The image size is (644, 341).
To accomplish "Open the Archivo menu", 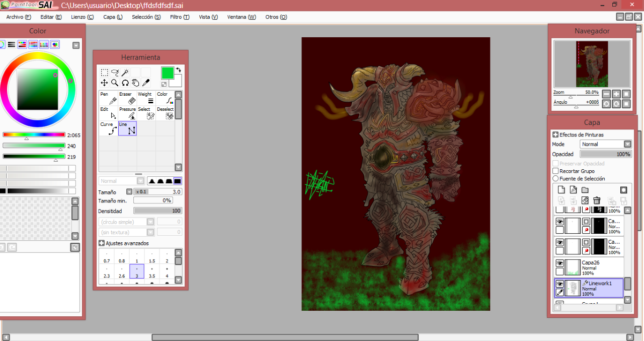I will coord(19,17).
